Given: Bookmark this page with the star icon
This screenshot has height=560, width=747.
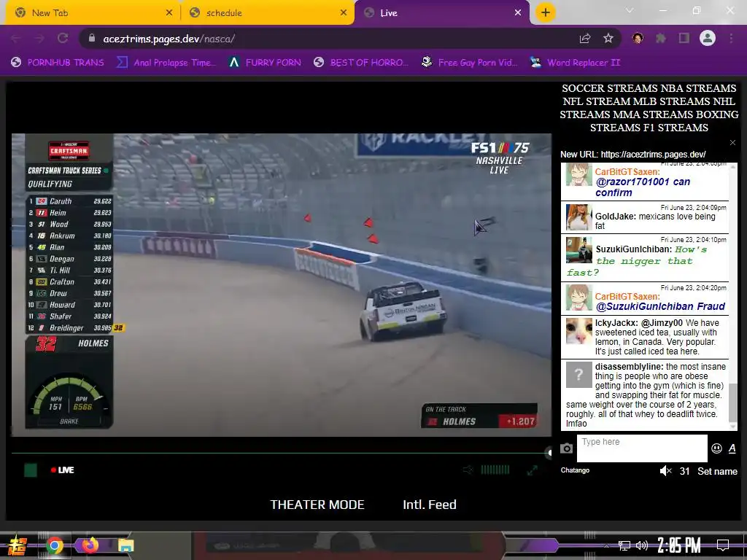Looking at the screenshot, I should (608, 39).
